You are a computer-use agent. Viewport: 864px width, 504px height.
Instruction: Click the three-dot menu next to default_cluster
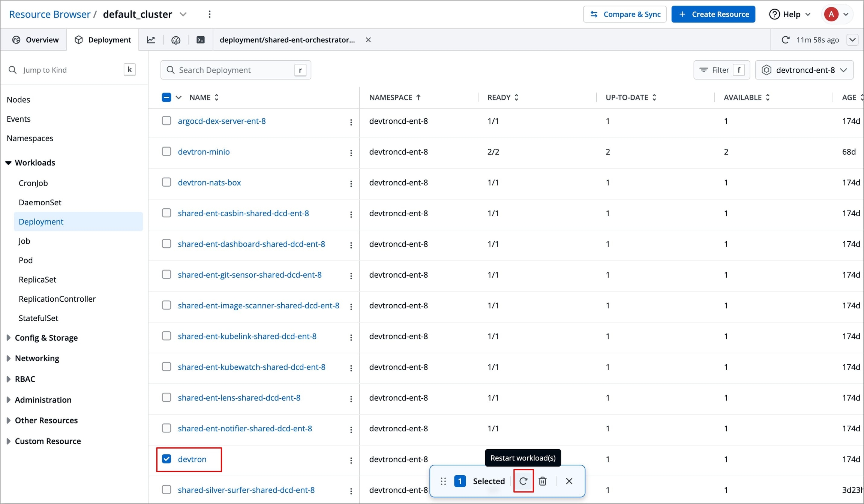pos(210,14)
